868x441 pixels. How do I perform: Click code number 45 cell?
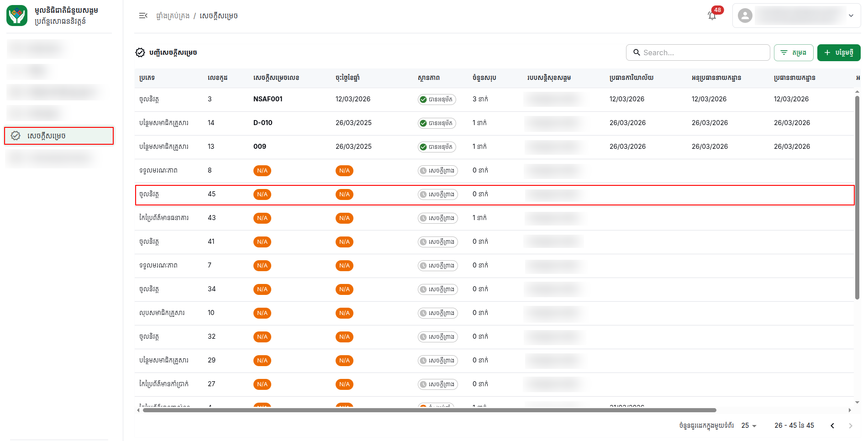(212, 194)
